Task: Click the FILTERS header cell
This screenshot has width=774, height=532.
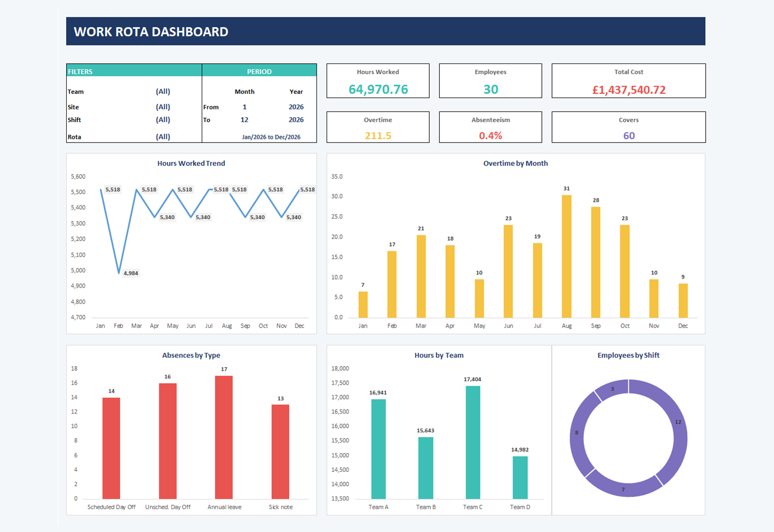Action: tap(134, 71)
